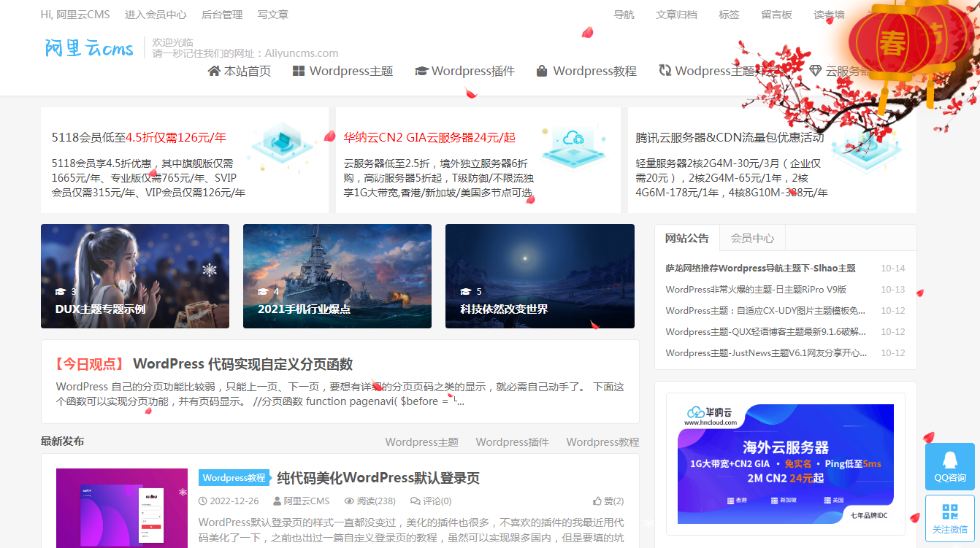Viewport: 980px width, 548px height.
Task: Click the clock icon beside 2022-12-26
Action: (x=203, y=501)
